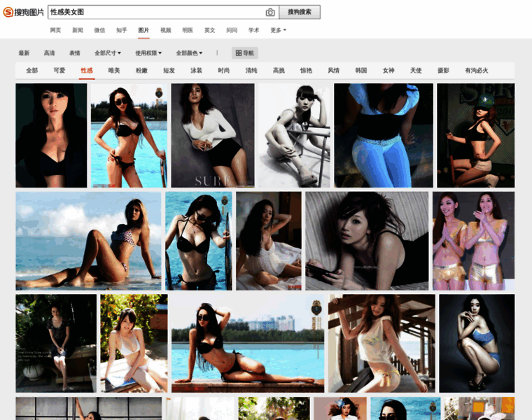Select the 粉嫩 category tag
Image resolution: width=532 pixels, height=420 pixels.
coord(141,71)
